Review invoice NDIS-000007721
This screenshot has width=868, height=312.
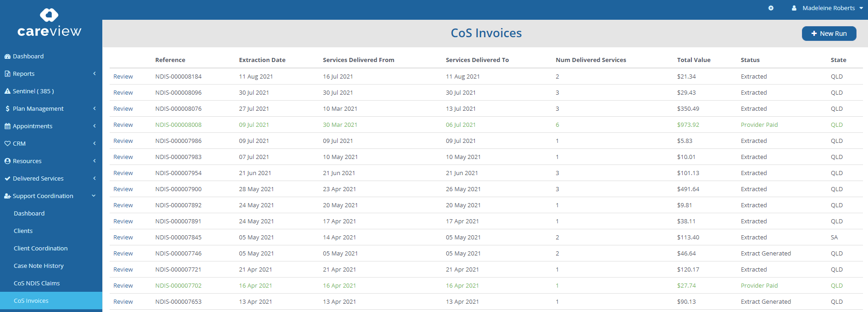[123, 270]
